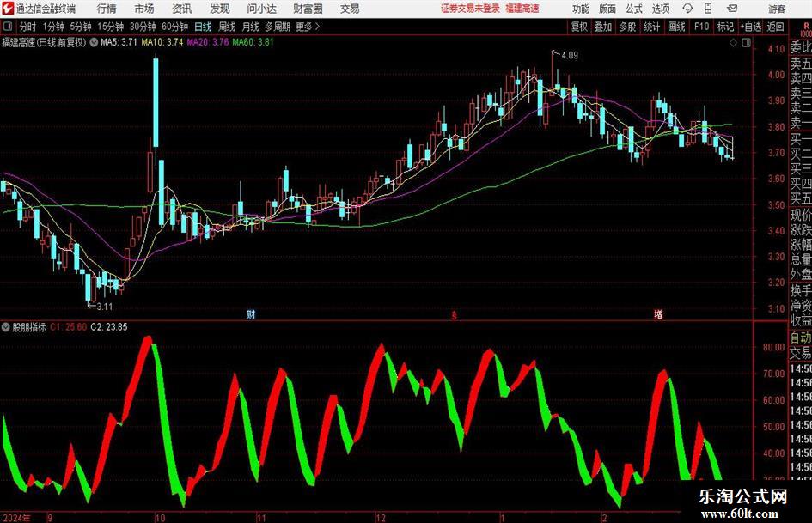The image size is (812, 523).
Task: Open the 市场 menu
Action: tap(144, 9)
